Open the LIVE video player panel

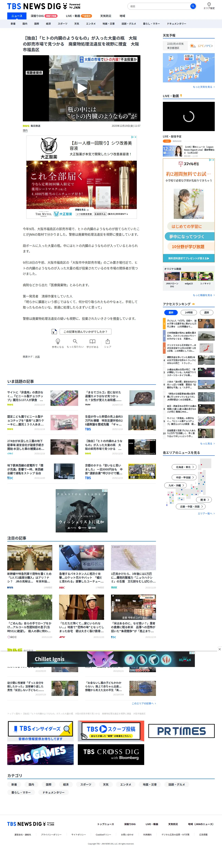189,116
